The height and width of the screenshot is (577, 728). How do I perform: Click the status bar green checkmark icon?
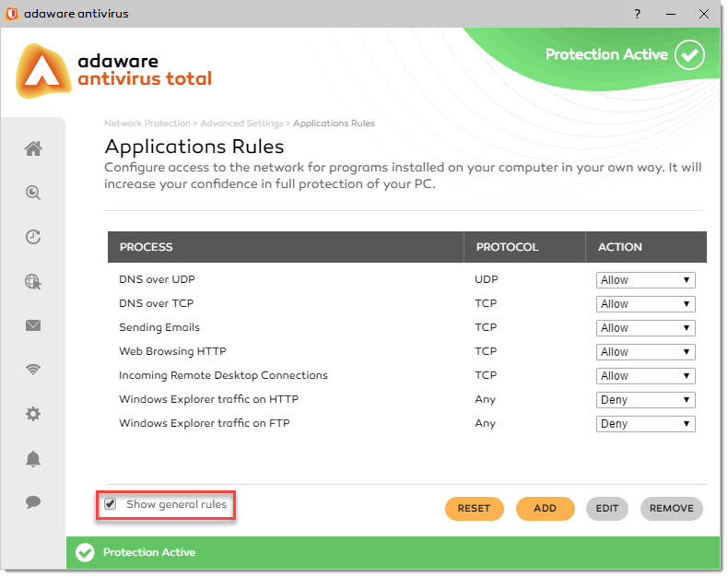click(85, 552)
